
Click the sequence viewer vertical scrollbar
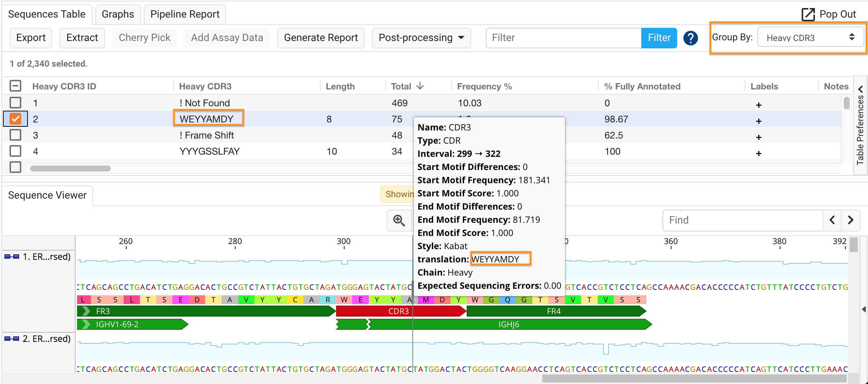pyautogui.click(x=854, y=245)
